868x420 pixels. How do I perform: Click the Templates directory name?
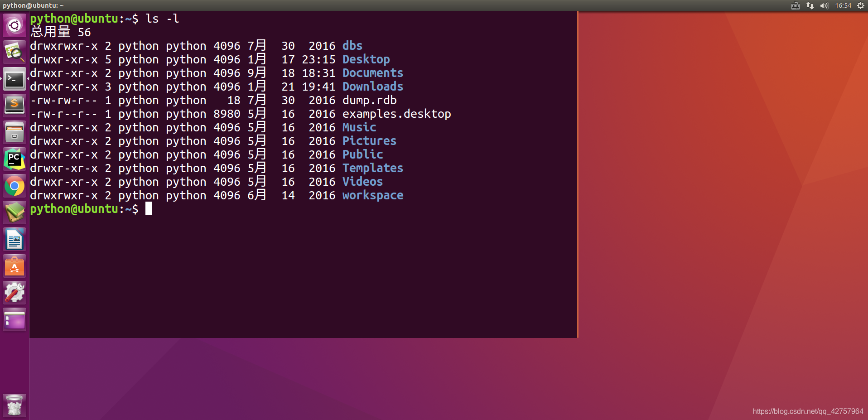[373, 168]
